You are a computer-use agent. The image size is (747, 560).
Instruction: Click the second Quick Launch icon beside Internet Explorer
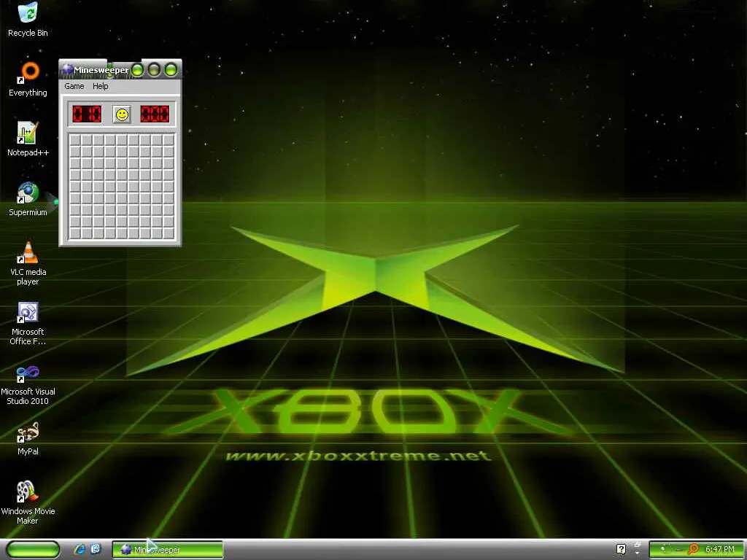pos(96,550)
